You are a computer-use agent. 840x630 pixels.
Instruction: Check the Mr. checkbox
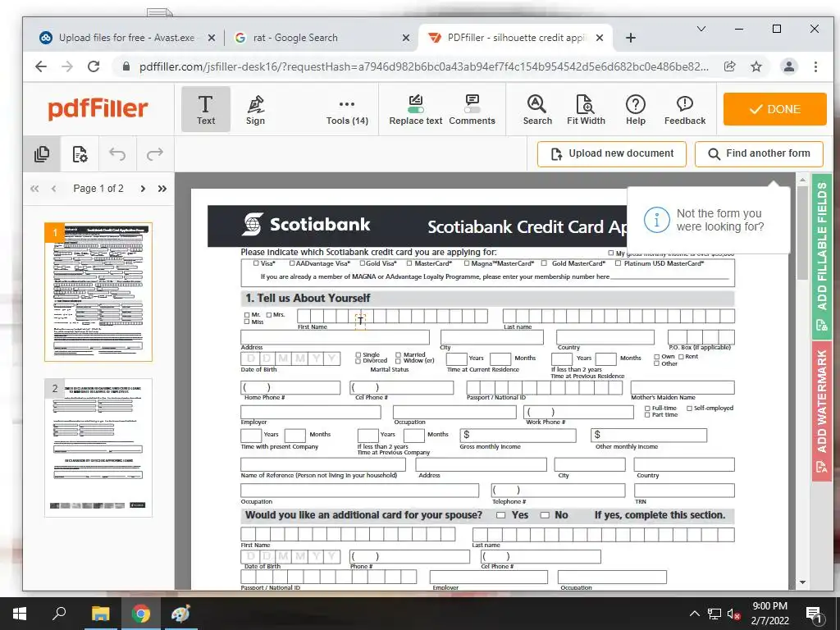(x=247, y=315)
